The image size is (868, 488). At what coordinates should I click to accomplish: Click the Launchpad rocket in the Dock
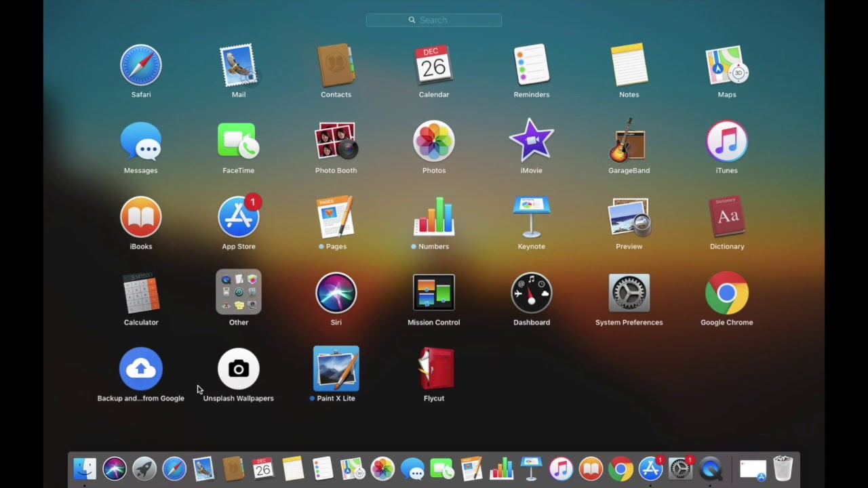click(144, 468)
